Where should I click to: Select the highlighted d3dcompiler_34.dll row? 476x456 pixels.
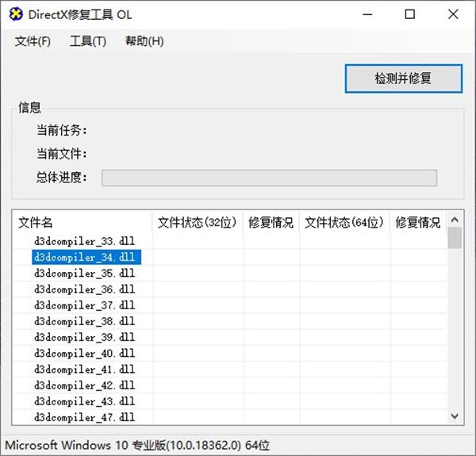point(86,257)
